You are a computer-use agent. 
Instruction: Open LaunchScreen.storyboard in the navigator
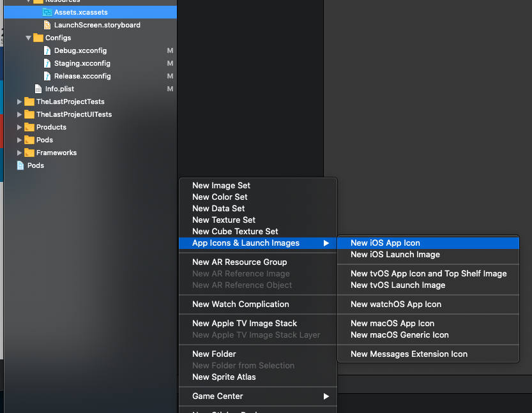(97, 25)
